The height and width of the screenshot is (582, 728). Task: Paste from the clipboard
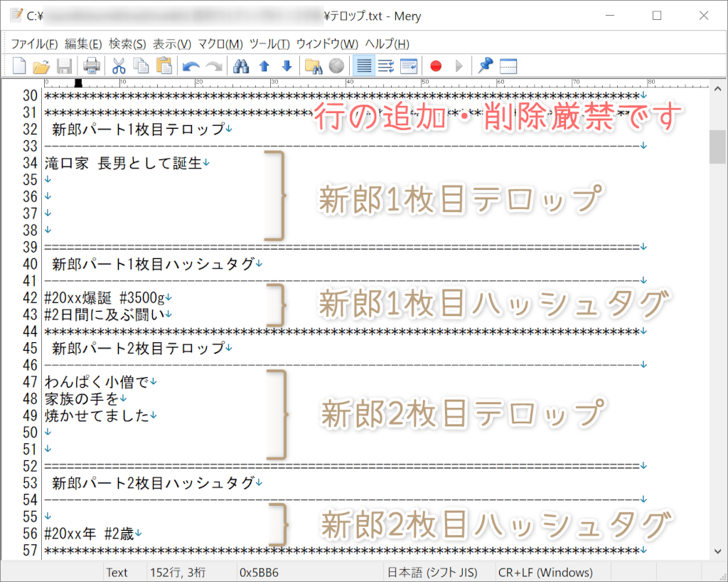click(164, 65)
